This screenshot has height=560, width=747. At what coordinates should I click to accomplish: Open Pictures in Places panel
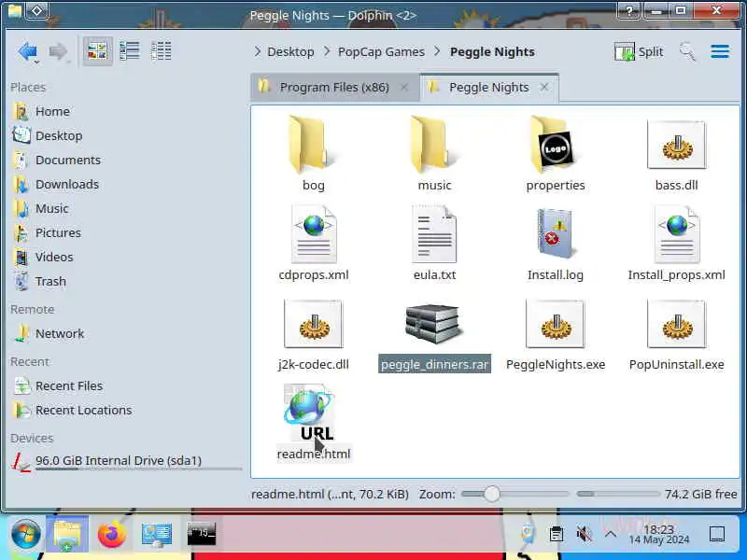click(x=58, y=232)
